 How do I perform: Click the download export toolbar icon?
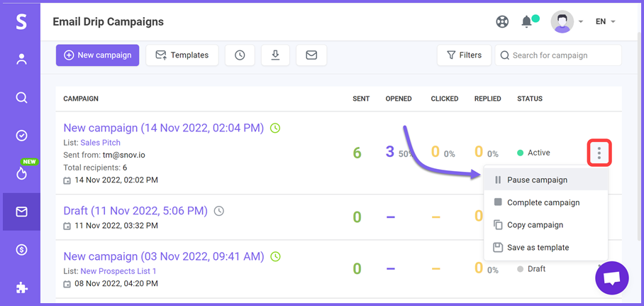point(275,55)
